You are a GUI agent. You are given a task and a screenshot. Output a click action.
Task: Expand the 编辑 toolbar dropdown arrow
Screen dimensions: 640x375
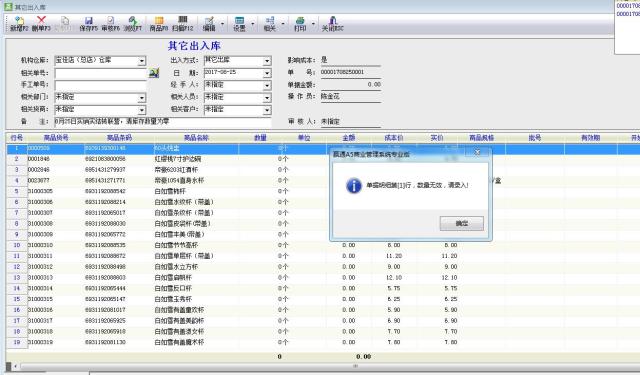point(222,24)
